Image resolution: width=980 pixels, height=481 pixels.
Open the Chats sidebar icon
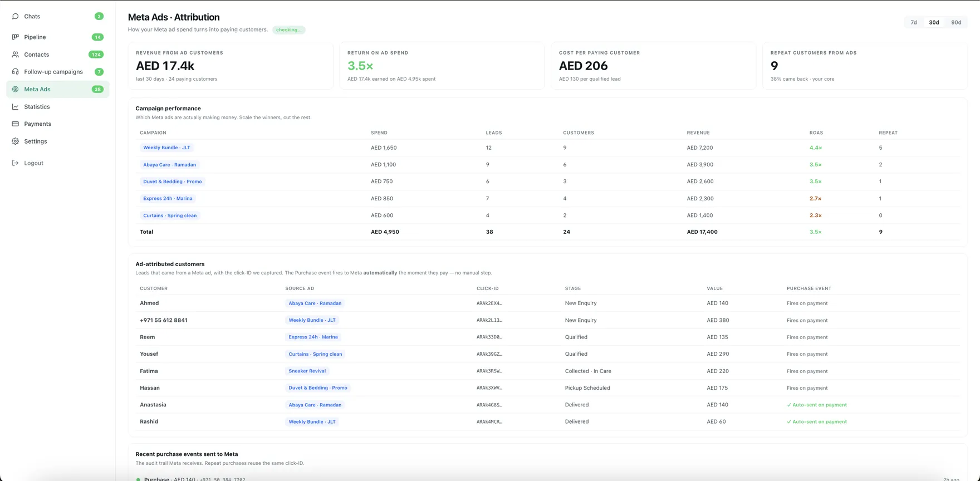point(15,17)
